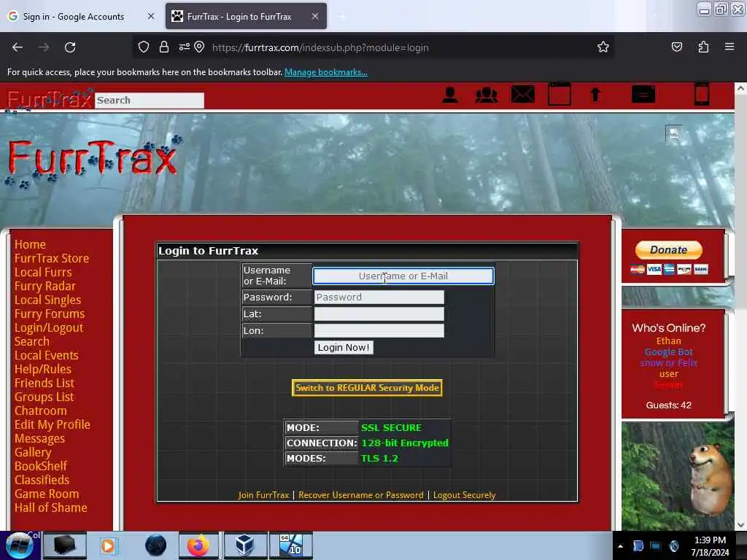Image resolution: width=747 pixels, height=560 pixels.
Task: Open Furry Radar in sidebar
Action: coord(44,286)
